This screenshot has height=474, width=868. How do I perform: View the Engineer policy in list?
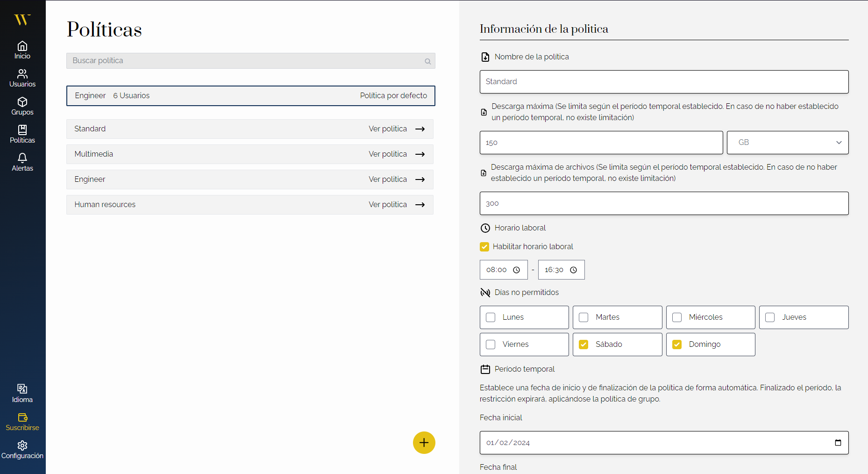point(250,180)
